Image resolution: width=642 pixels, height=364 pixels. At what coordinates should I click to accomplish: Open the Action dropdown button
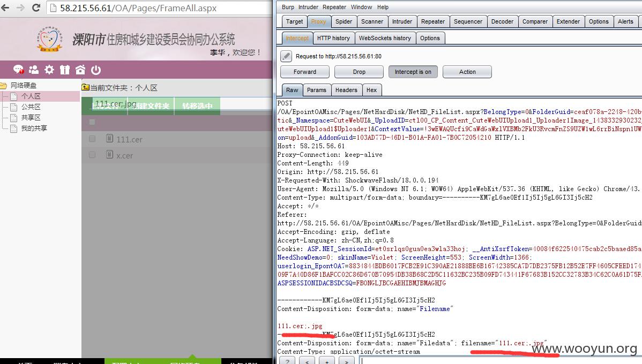[467, 72]
